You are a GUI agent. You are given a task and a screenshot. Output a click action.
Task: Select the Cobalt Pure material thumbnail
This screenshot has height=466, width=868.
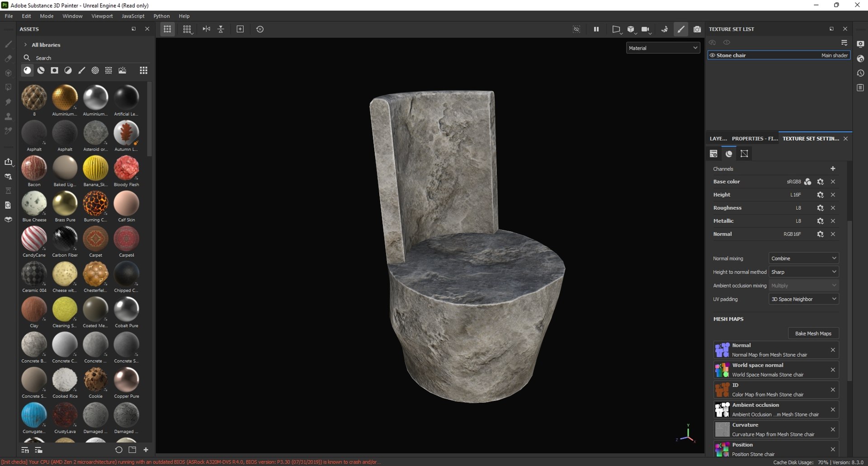click(126, 309)
